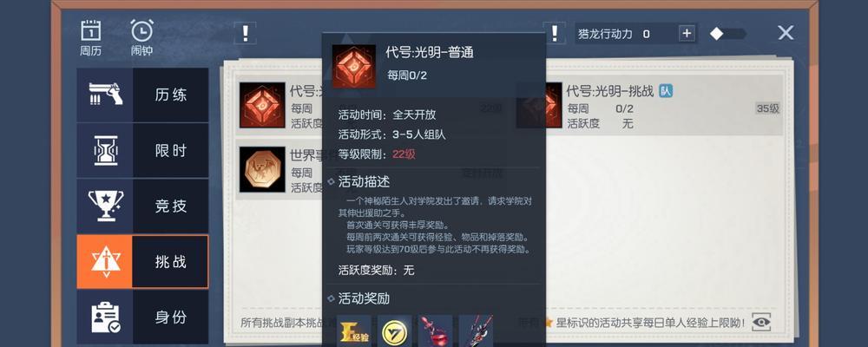
Task: Click the red cube icon in popup header
Action: pyautogui.click(x=354, y=67)
